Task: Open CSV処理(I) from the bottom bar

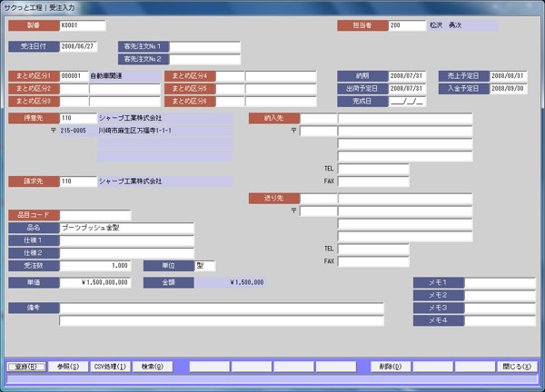Action: (110, 367)
